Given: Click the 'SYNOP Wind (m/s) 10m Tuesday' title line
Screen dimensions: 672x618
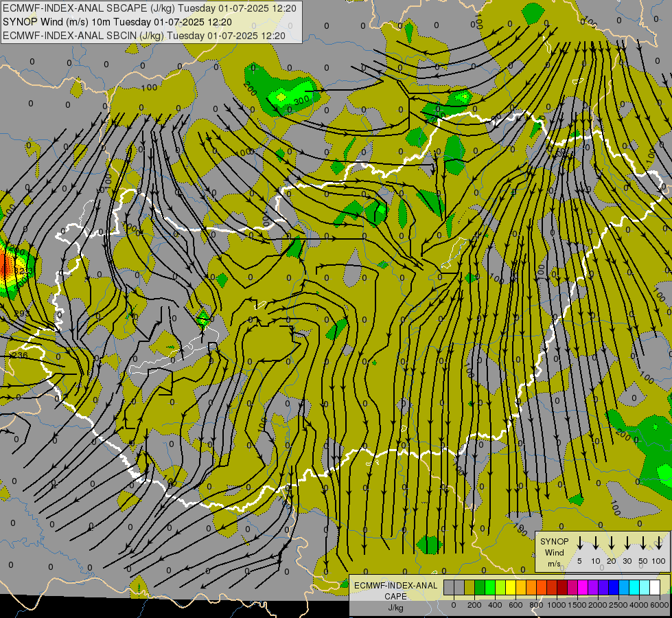Looking at the screenshot, I should 117,22.
